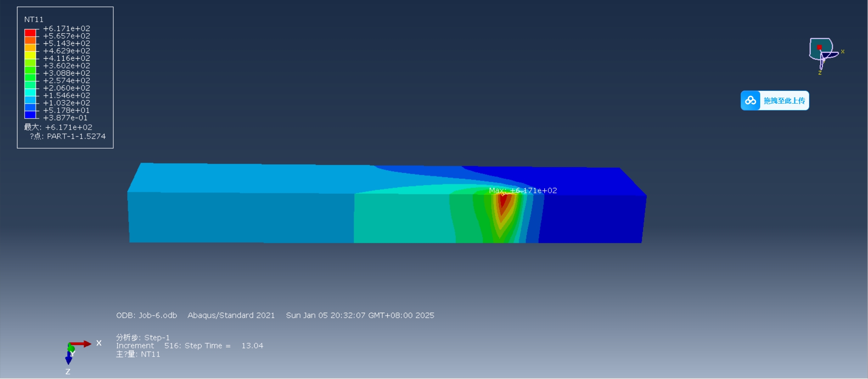Click the green Y axis dot of the triad
The width and height of the screenshot is (868, 379).
[x=71, y=349]
